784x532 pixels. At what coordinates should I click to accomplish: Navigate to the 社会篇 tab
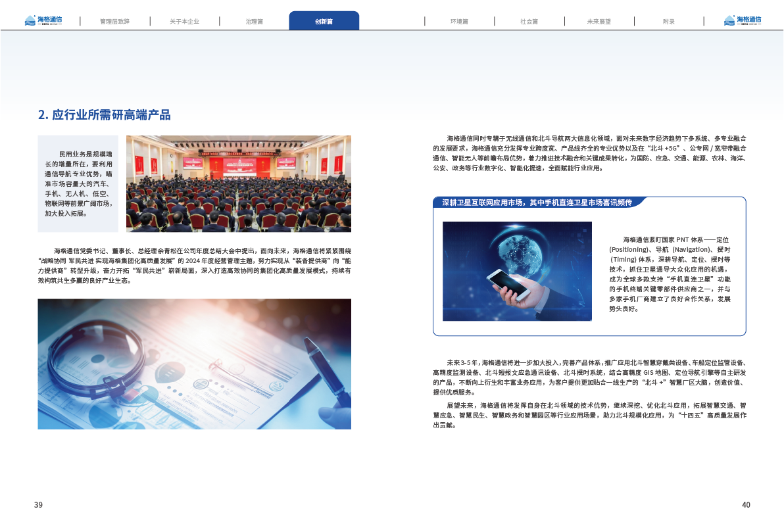[x=529, y=22]
